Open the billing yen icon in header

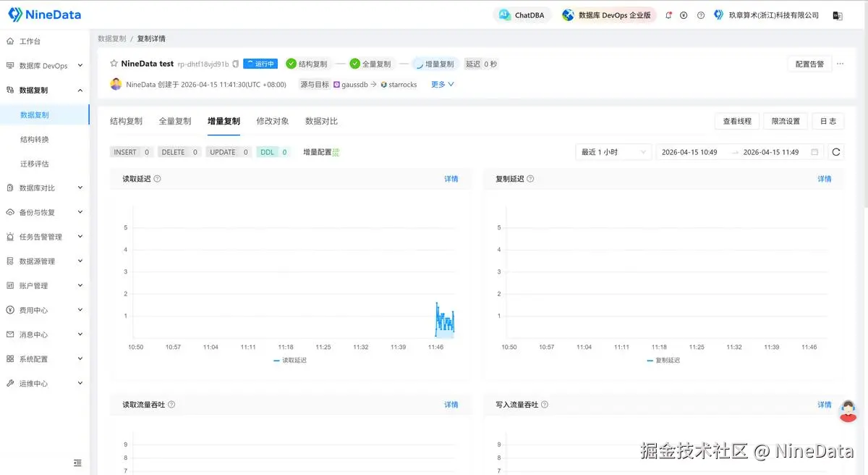(x=684, y=15)
